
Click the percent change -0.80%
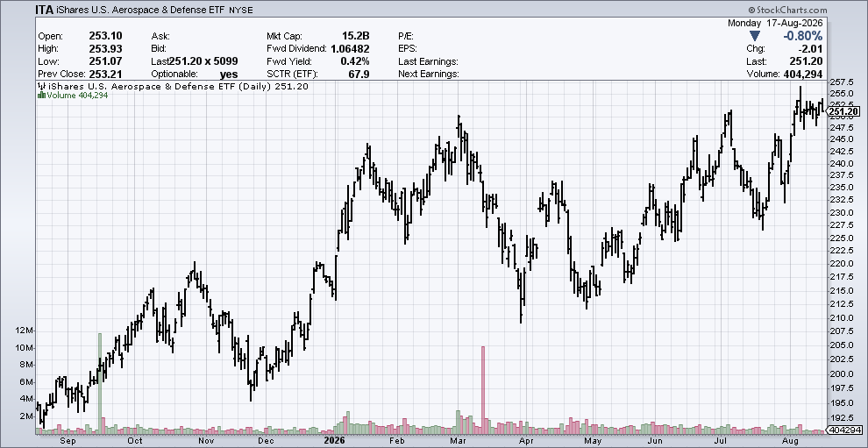point(801,35)
